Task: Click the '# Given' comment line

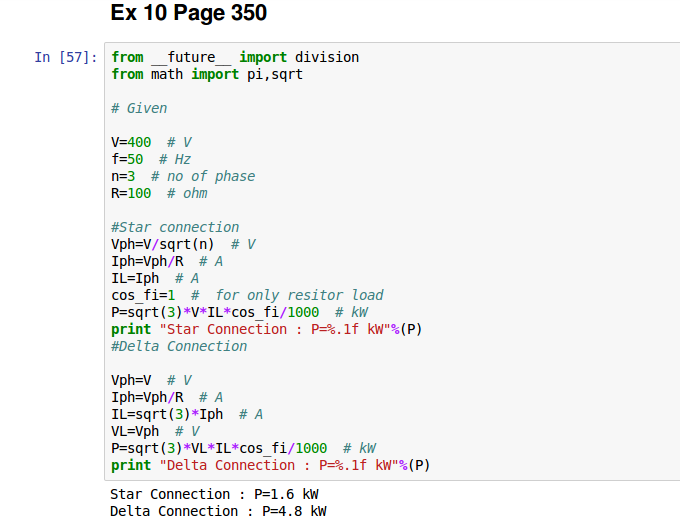Action: (x=139, y=108)
